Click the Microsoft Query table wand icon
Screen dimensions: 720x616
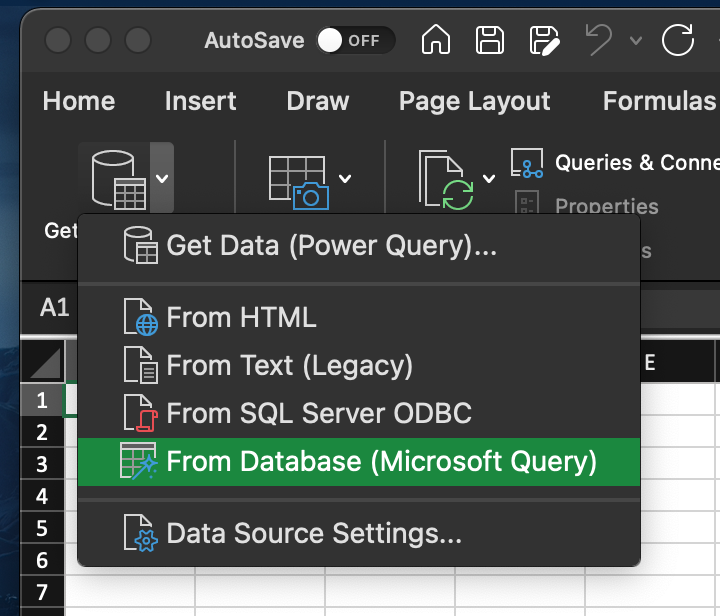(138, 461)
